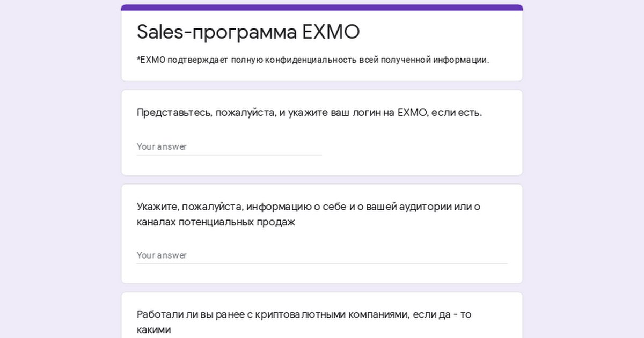
Task: Select the form title 'Sales-программа EXMO'
Action: coord(248,32)
